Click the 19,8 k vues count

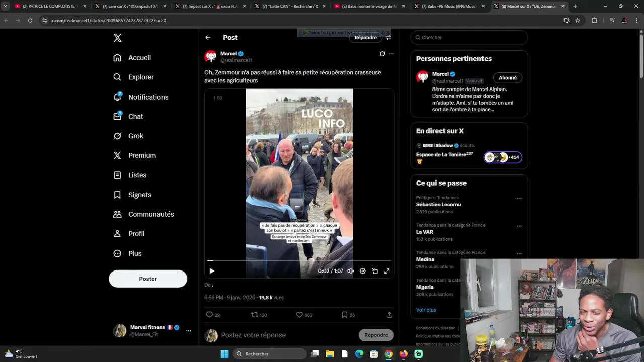271,298
